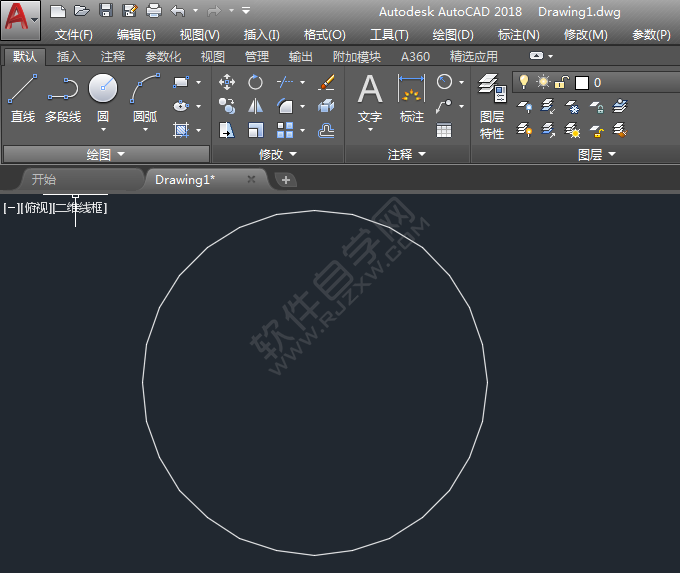Screen dimensions: 680x573
Task: Open the AutoCAD application menu button
Action: pos(20,20)
